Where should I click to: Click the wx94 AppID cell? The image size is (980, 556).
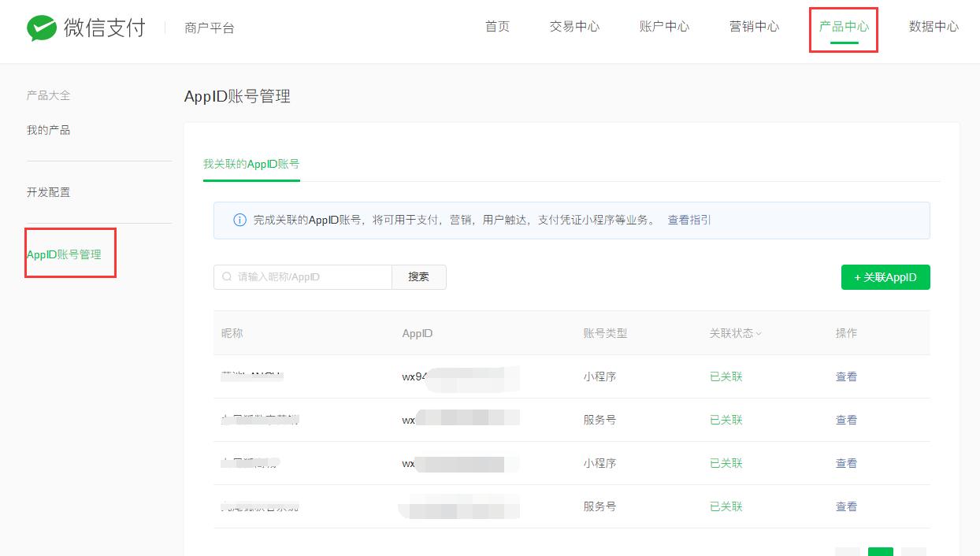pyautogui.click(x=460, y=376)
